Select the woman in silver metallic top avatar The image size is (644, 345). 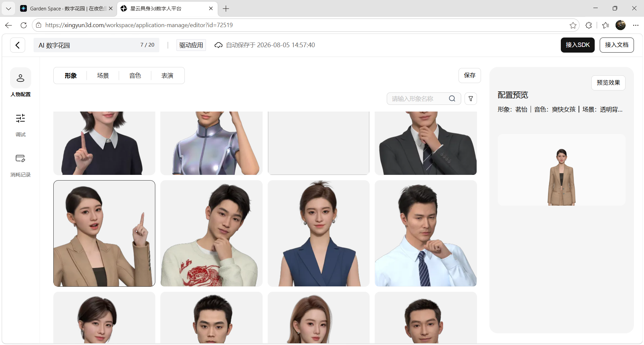[x=211, y=143]
